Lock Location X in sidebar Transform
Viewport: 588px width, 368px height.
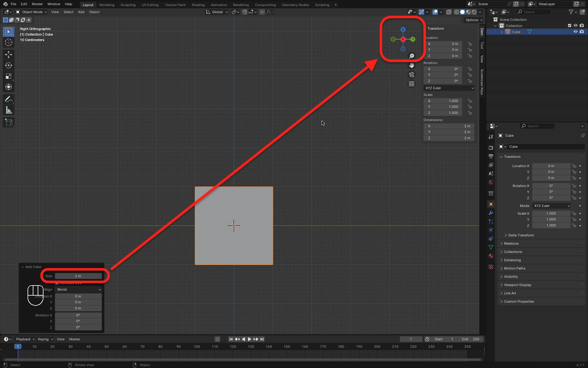[470, 44]
